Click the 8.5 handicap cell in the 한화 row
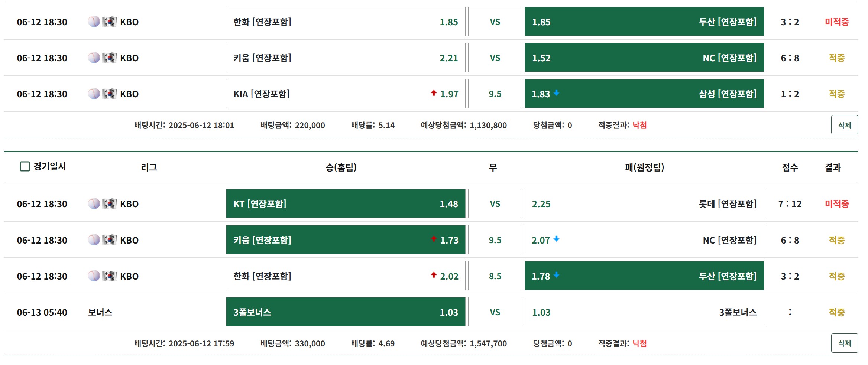The height and width of the screenshot is (365, 868). 495,276
